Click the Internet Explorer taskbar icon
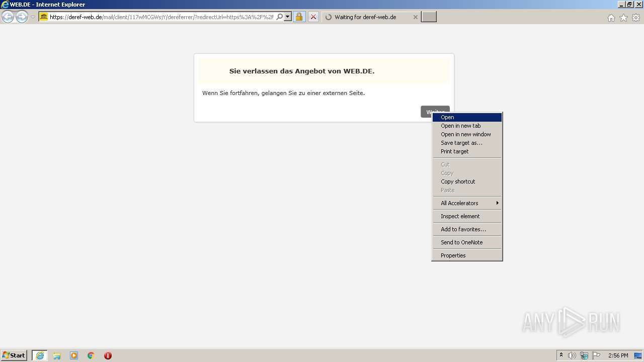644x362 pixels. coord(40,355)
